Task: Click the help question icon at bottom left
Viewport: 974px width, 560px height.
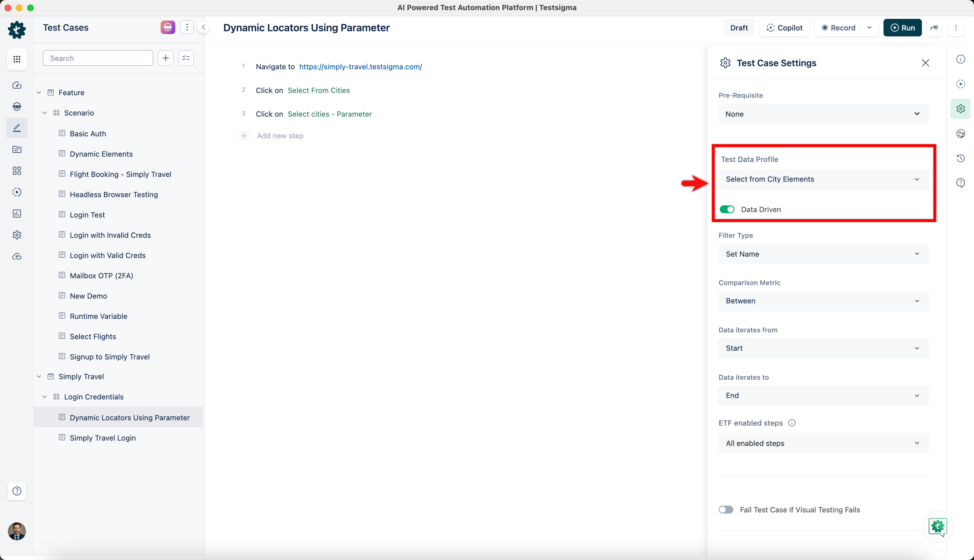Action: pyautogui.click(x=17, y=491)
